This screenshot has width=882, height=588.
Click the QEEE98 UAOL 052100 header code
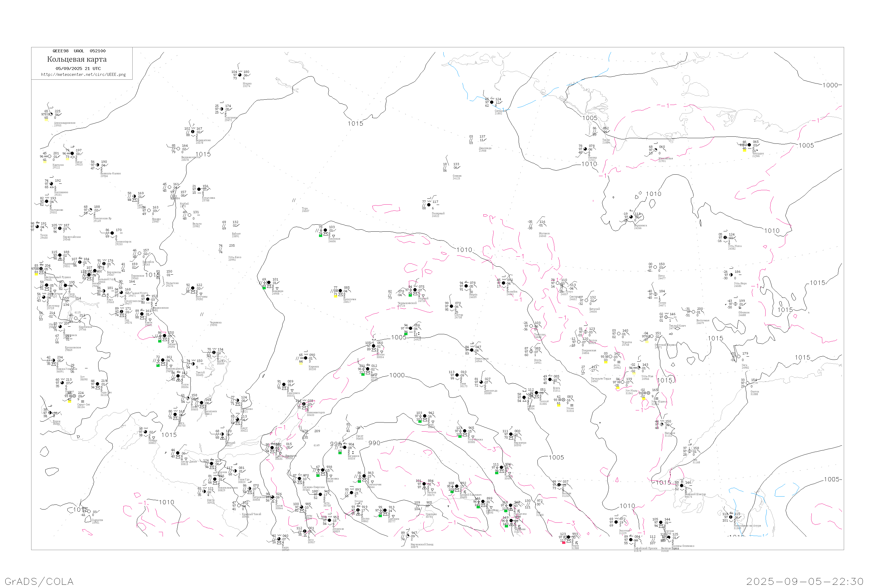[x=79, y=51]
